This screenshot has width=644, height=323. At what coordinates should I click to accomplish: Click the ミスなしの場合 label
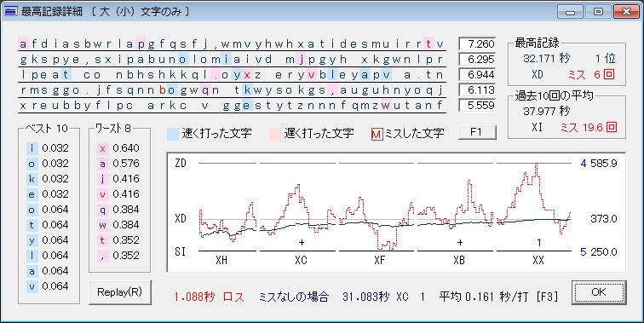[x=294, y=297]
